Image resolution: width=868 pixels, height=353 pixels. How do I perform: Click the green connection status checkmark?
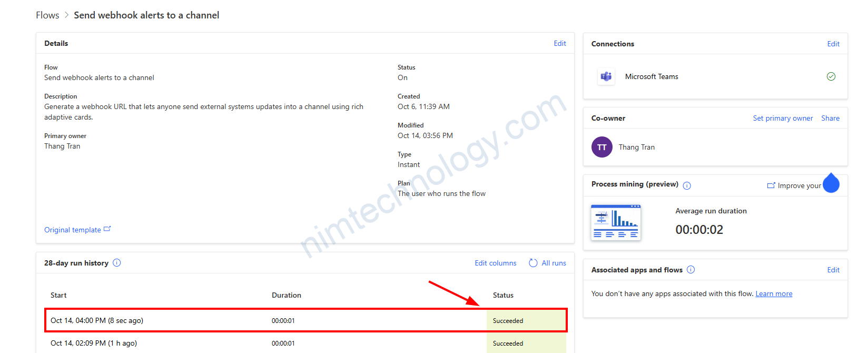pyautogui.click(x=831, y=76)
